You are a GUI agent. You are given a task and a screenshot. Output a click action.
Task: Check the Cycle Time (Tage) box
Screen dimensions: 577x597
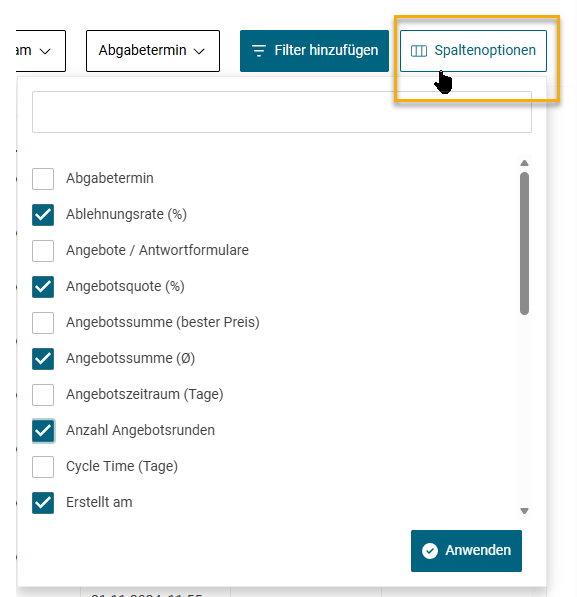(x=43, y=466)
